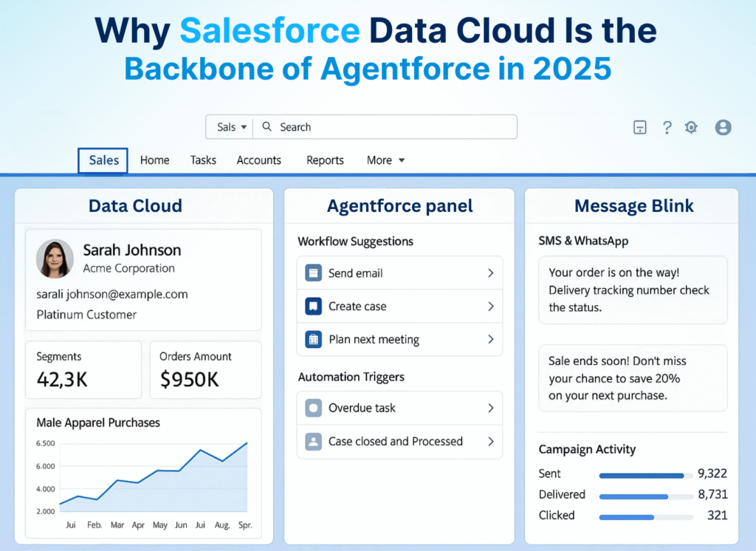Expand the More navigation menu
Image resolution: width=756 pixels, height=551 pixels.
coord(385,160)
